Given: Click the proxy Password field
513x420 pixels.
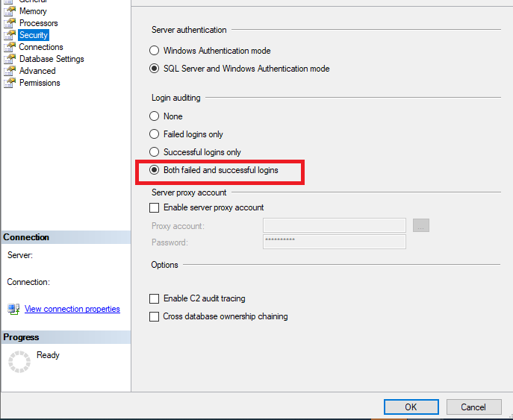Looking at the screenshot, I should [x=335, y=242].
